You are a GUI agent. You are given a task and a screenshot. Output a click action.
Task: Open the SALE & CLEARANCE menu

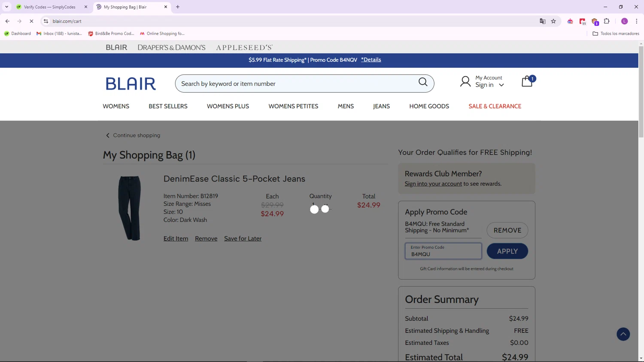pos(495,106)
